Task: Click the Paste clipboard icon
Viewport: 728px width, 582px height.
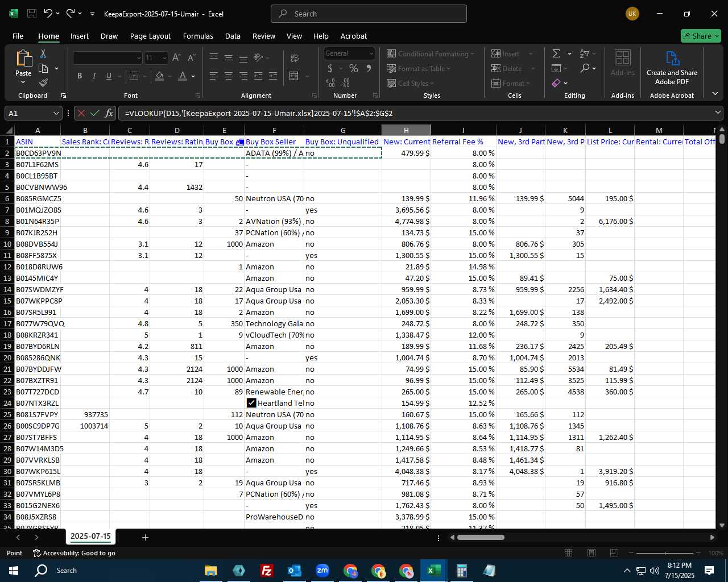Action: pyautogui.click(x=23, y=59)
